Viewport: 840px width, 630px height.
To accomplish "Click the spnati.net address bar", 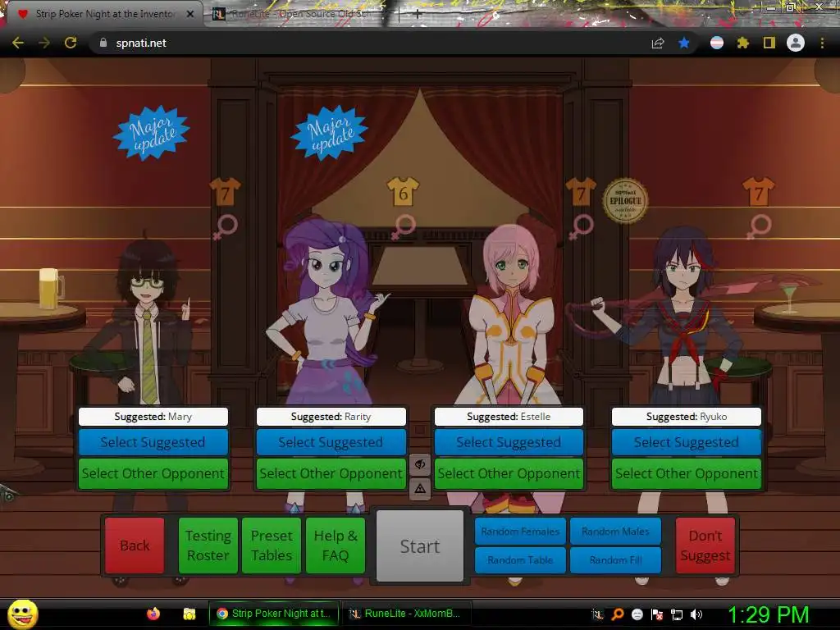I will point(370,43).
